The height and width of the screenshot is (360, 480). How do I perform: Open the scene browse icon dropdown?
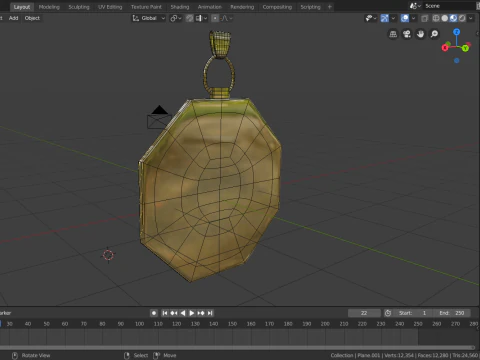pyautogui.click(x=415, y=6)
